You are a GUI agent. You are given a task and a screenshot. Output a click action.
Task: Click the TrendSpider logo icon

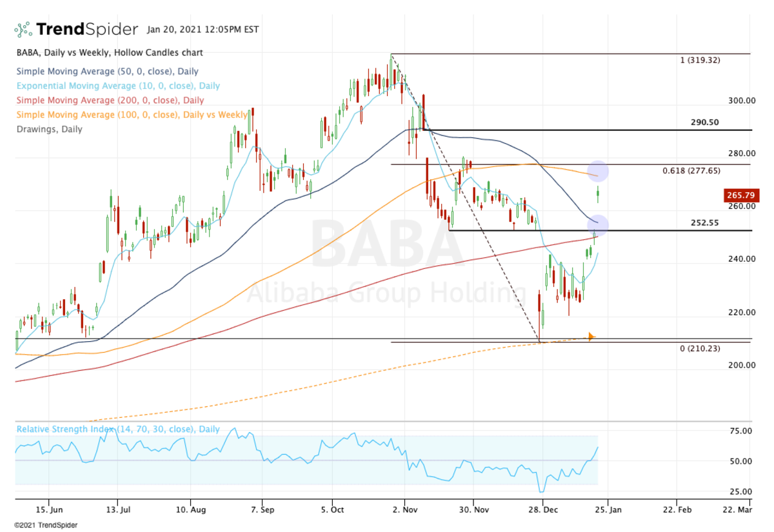point(23,29)
